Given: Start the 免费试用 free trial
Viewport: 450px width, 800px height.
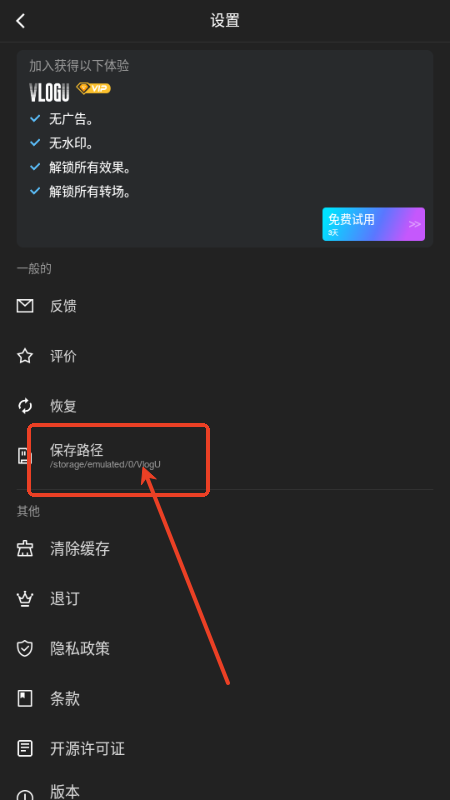Looking at the screenshot, I should coord(373,224).
